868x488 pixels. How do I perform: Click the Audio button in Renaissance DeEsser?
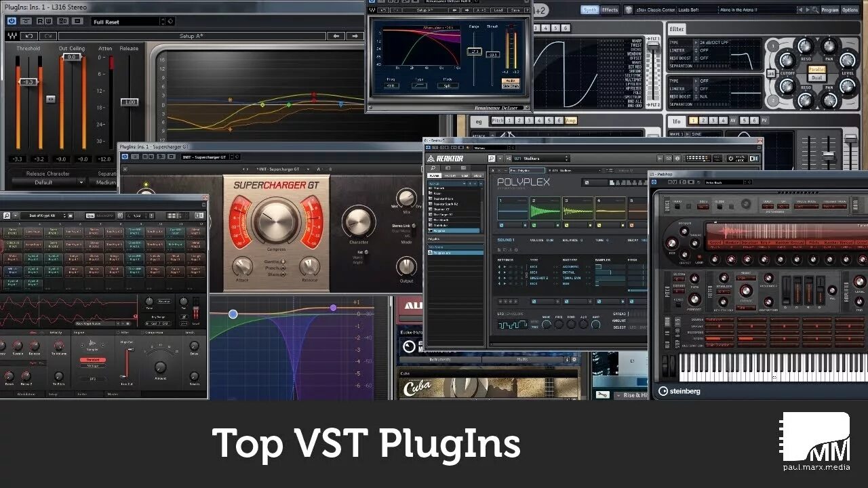(510, 81)
